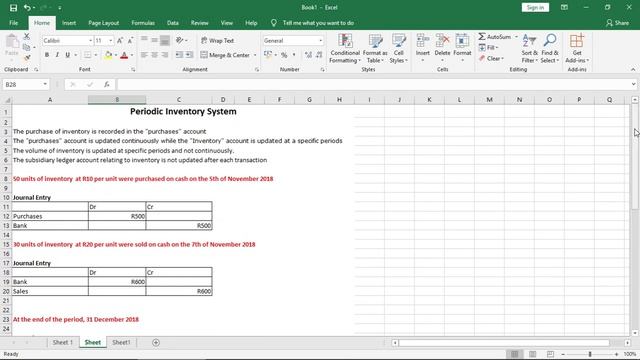The image size is (640, 360).
Task: Click the Share button
Action: [617, 23]
